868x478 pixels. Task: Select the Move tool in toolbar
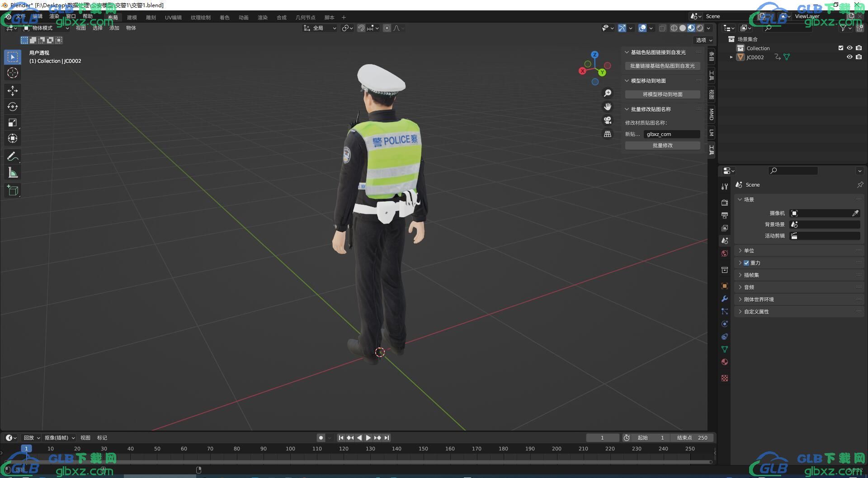pyautogui.click(x=13, y=91)
